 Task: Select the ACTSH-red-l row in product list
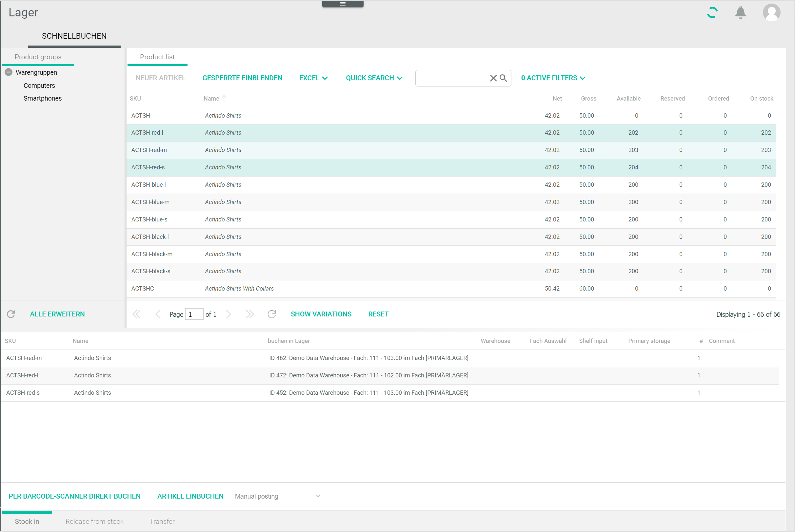coord(451,133)
